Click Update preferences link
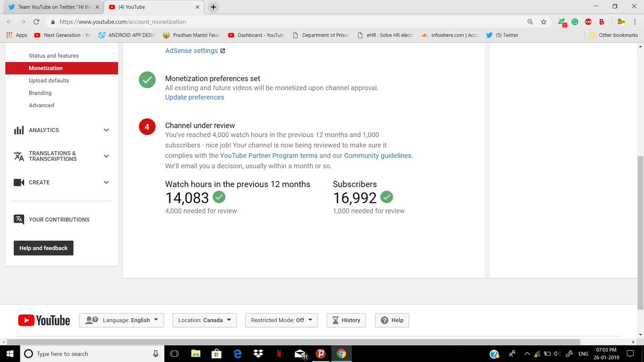 pyautogui.click(x=195, y=97)
